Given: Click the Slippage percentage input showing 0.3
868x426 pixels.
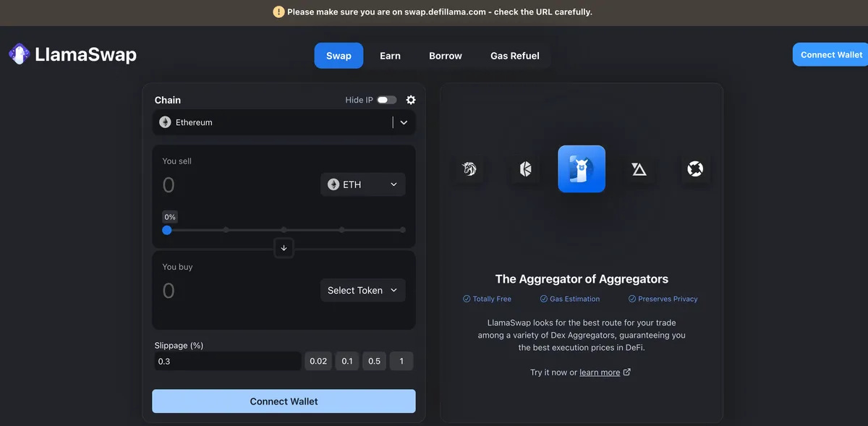Looking at the screenshot, I should (x=228, y=361).
